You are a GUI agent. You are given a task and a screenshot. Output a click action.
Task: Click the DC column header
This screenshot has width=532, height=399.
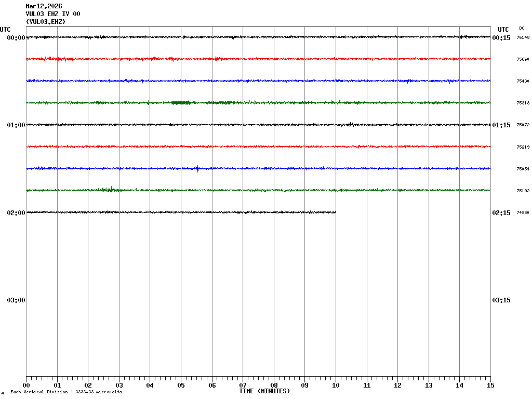point(522,28)
